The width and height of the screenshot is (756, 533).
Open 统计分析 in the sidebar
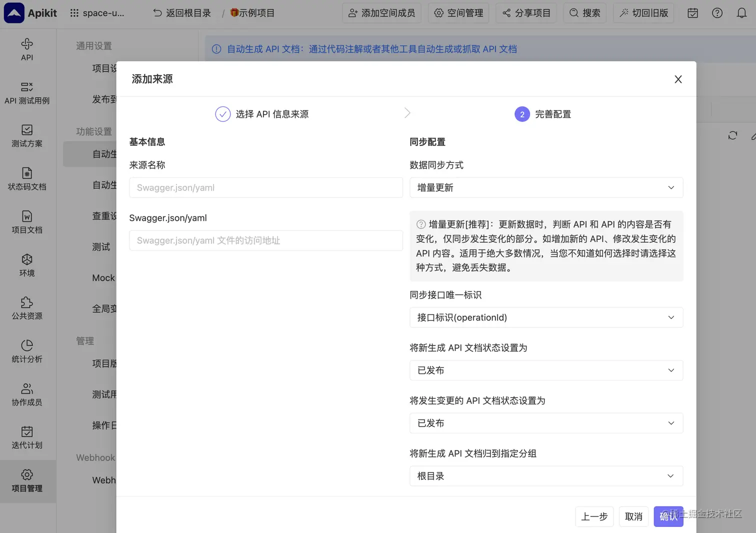pyautogui.click(x=27, y=351)
